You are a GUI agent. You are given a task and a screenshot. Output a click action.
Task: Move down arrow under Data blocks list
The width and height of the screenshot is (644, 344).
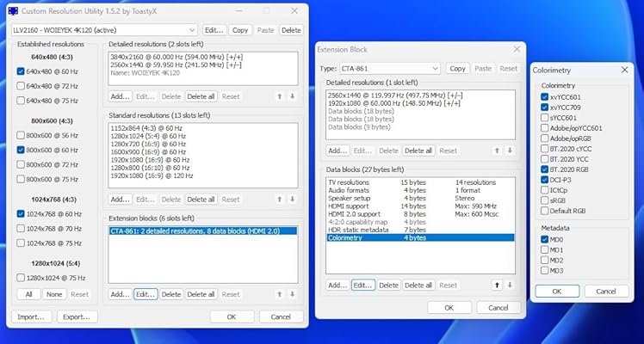tap(510, 285)
